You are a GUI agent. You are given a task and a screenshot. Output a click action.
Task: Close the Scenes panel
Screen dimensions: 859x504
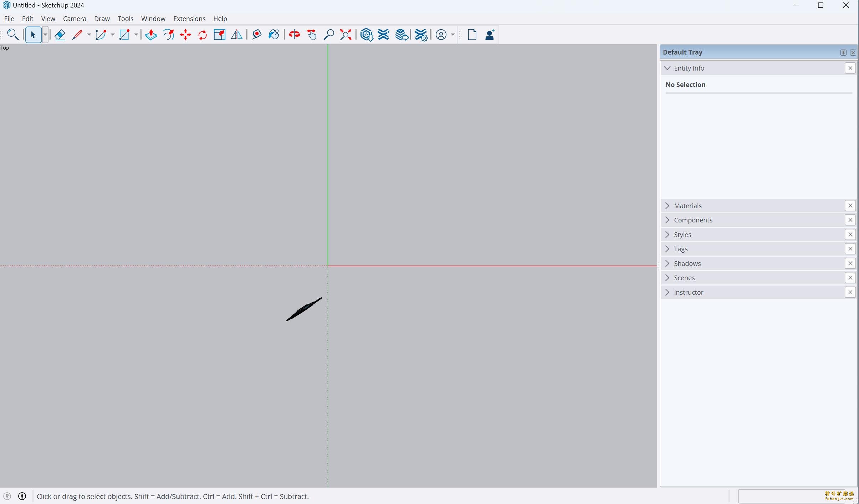point(850,278)
